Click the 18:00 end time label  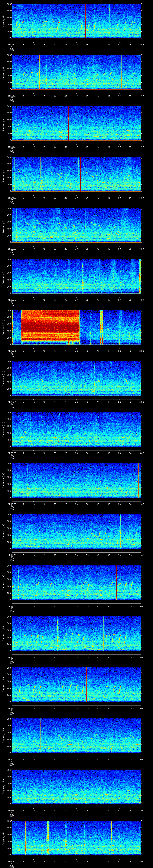click(x=141, y=861)
